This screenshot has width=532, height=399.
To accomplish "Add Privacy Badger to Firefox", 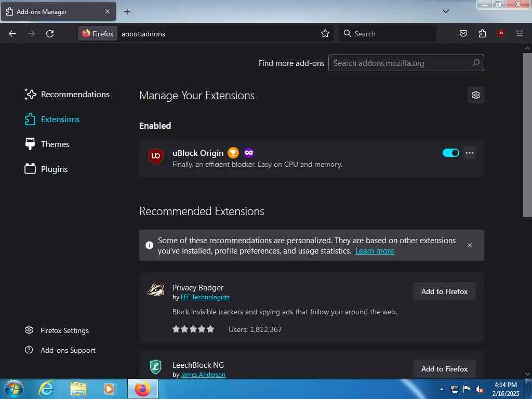I will [444, 291].
